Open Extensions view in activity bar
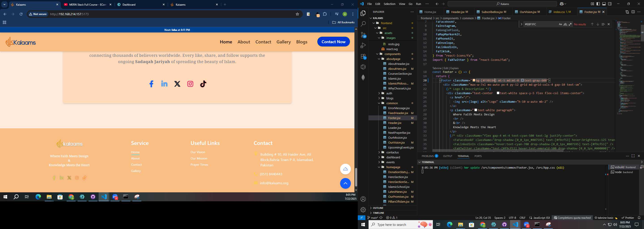644x229 pixels. click(x=363, y=56)
